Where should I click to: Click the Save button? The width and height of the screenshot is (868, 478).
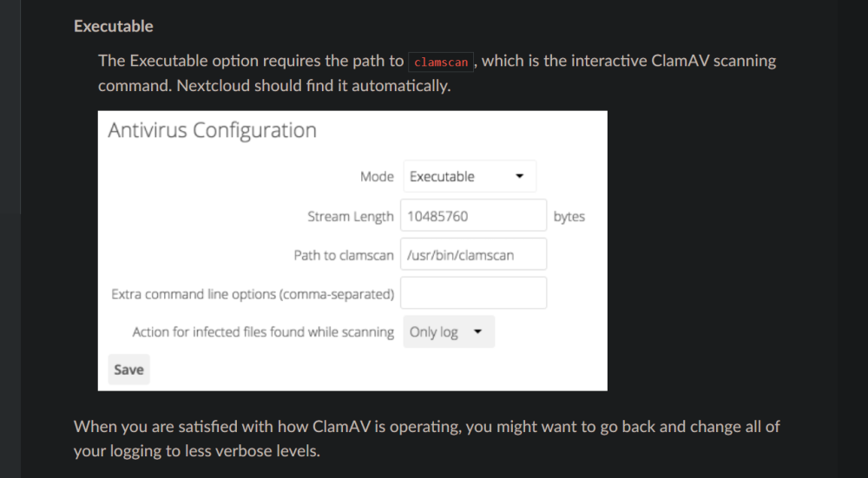129,370
